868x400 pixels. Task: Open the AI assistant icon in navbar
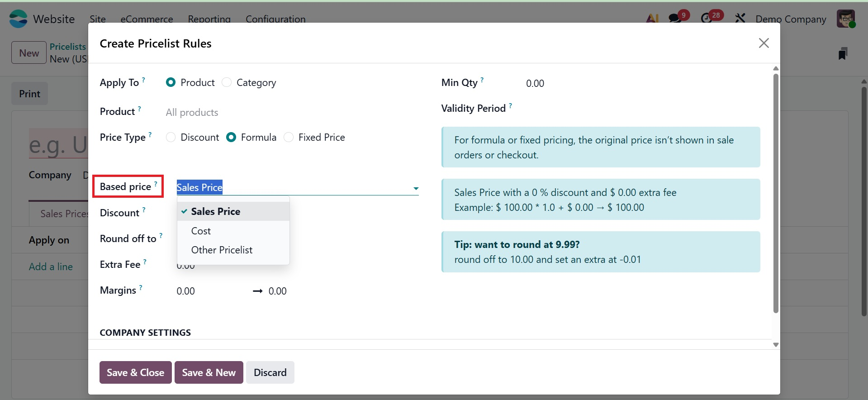tap(652, 19)
